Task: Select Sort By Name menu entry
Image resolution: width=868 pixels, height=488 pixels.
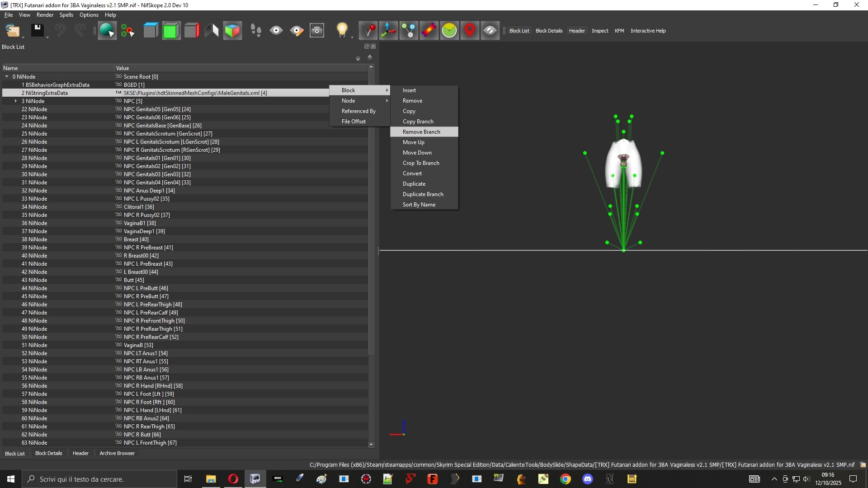Action: (424, 205)
